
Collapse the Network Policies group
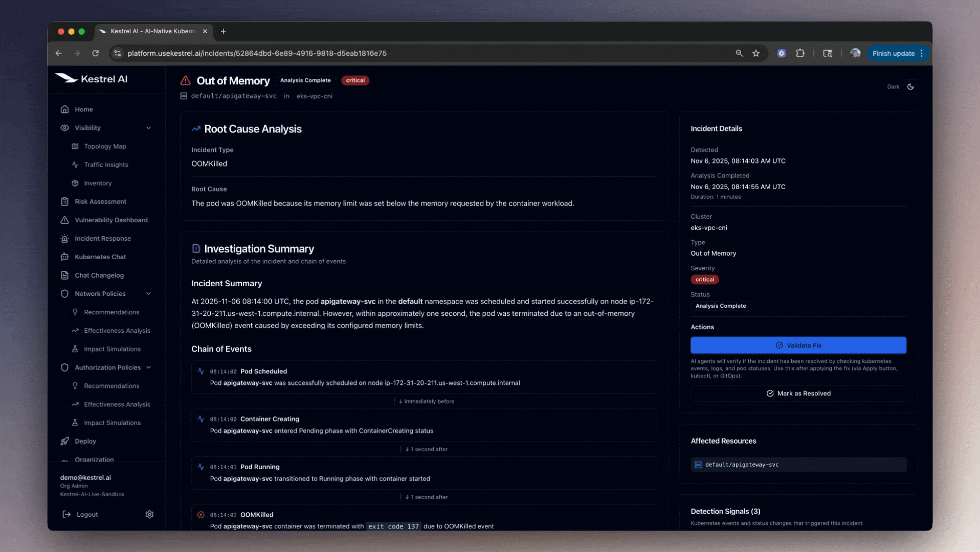[x=148, y=294]
